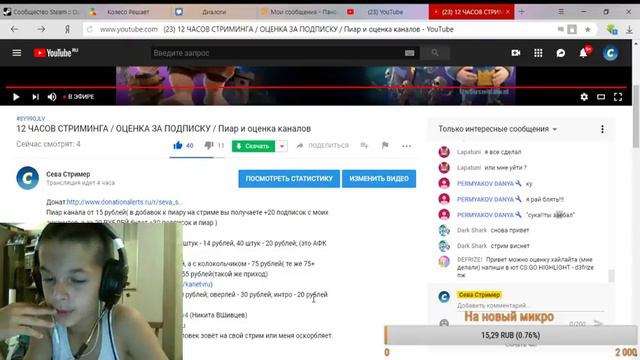Image resolution: width=640 pixels, height=360 pixels.
Task: Switch to the Диалоги tab
Action: pyautogui.click(x=214, y=12)
